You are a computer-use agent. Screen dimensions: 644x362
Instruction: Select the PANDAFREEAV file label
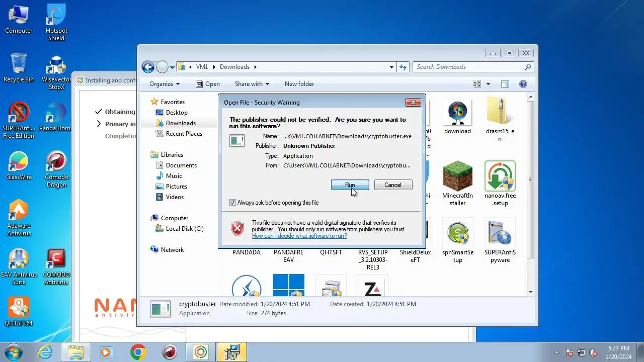pos(288,256)
